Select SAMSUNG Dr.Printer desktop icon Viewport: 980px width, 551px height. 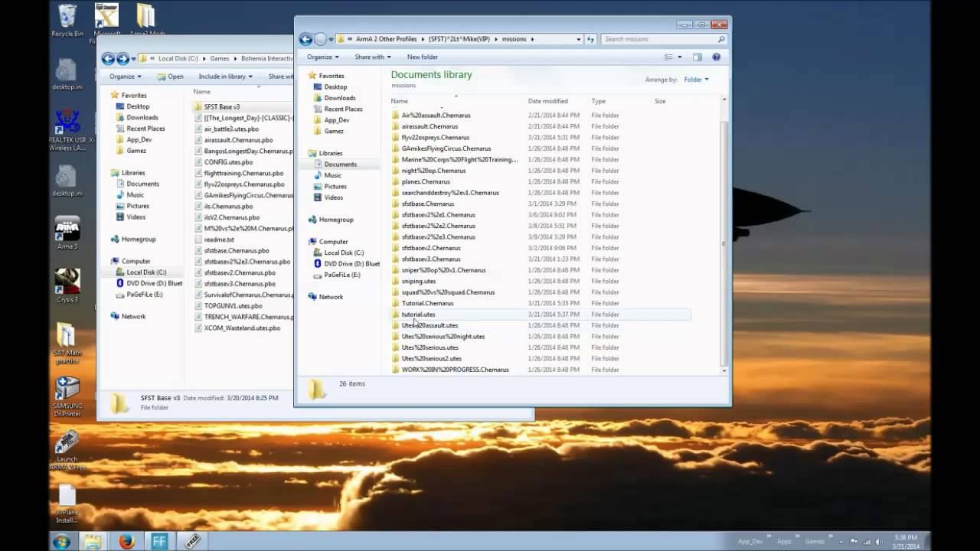pos(67,397)
